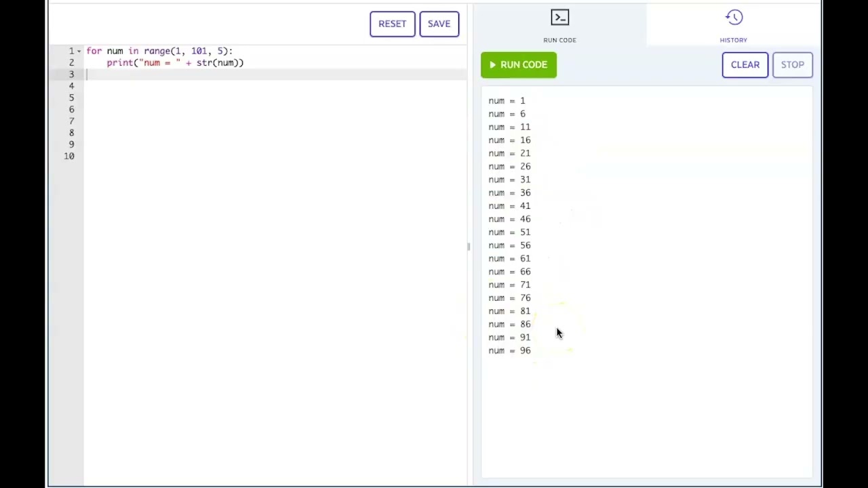Switch to the HISTORY tab
The image size is (868, 488).
click(734, 25)
